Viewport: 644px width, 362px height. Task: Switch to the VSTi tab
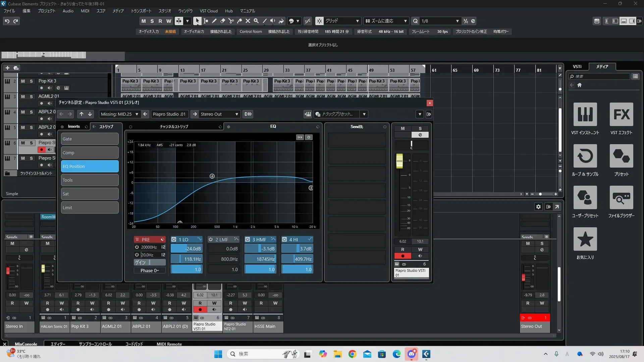pos(577,67)
